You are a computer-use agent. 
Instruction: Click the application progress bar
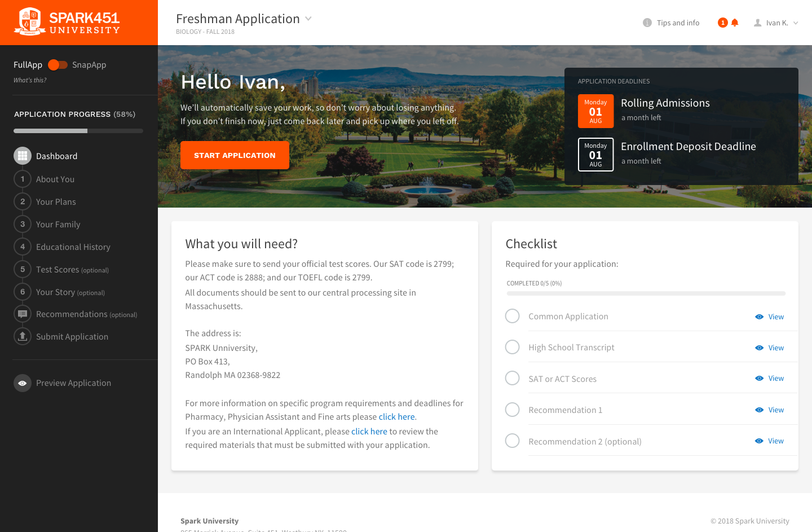pos(78,131)
